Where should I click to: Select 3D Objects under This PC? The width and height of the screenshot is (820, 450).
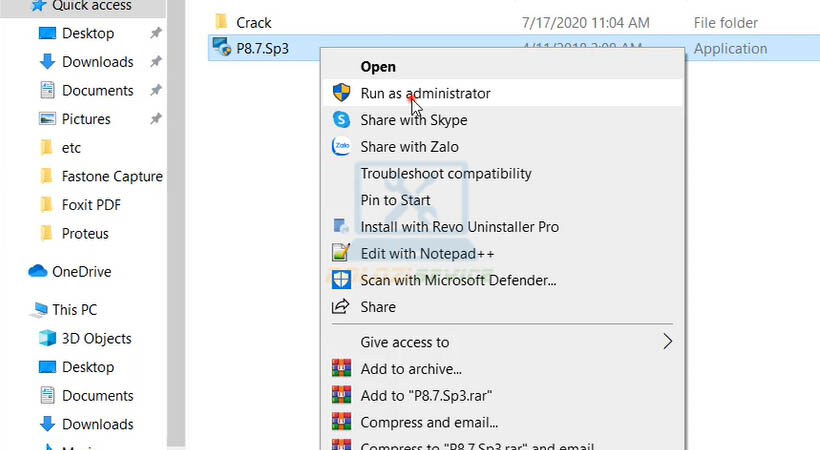pyautogui.click(x=96, y=338)
